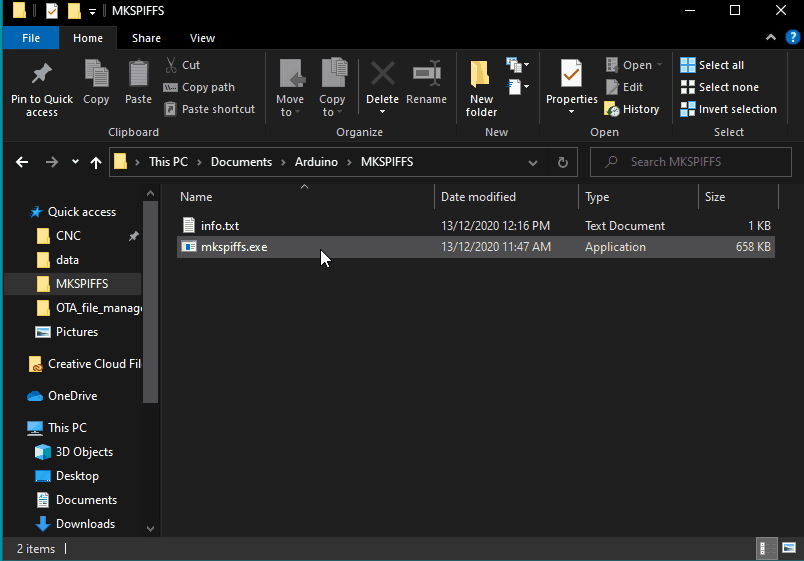Viewport: 804px width, 561px height.
Task: Open the Move to menu
Action: (290, 89)
